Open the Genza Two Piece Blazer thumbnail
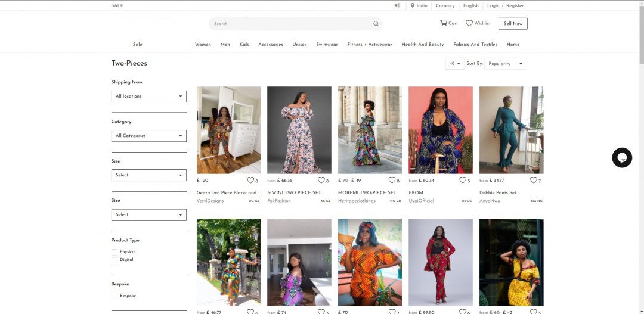 (x=228, y=130)
